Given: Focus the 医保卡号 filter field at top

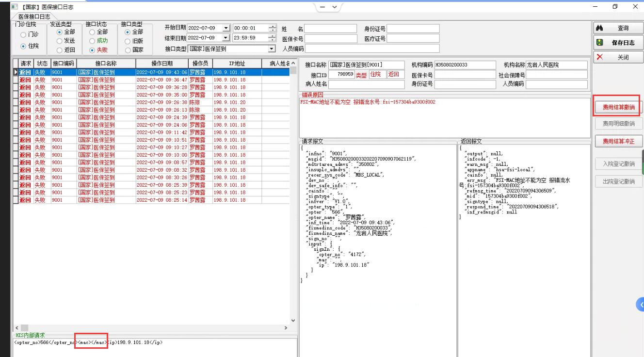Looking at the screenshot, I should (330, 38).
